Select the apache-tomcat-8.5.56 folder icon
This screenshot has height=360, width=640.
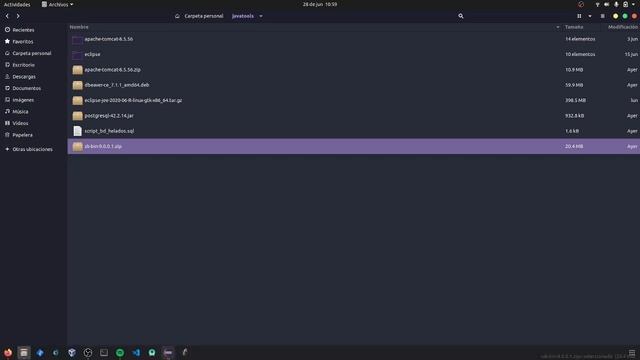click(77, 39)
